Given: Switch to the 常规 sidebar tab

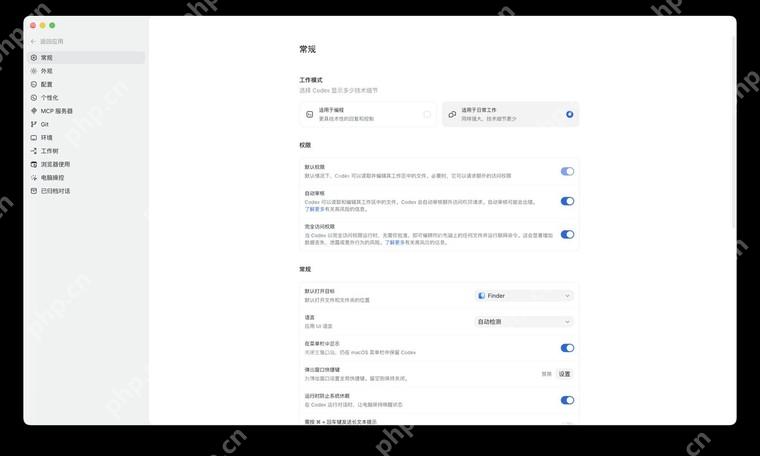Looking at the screenshot, I should click(x=86, y=58).
